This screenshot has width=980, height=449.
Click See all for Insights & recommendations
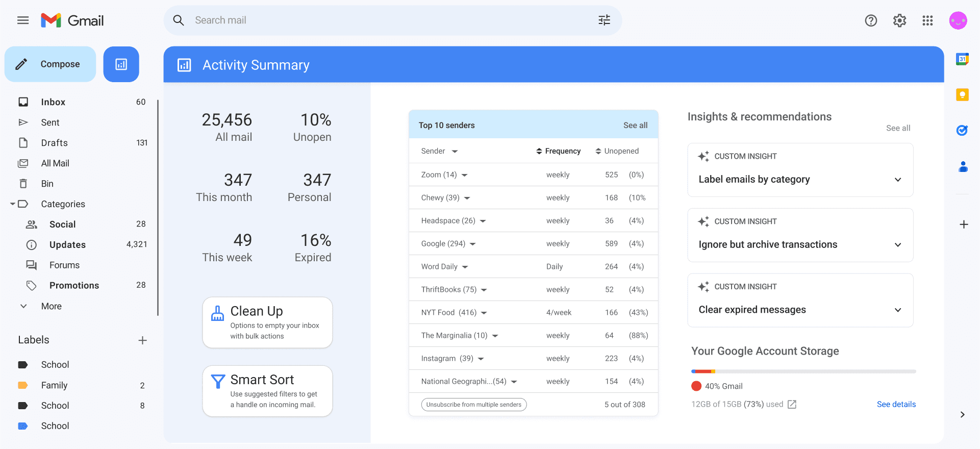898,128
